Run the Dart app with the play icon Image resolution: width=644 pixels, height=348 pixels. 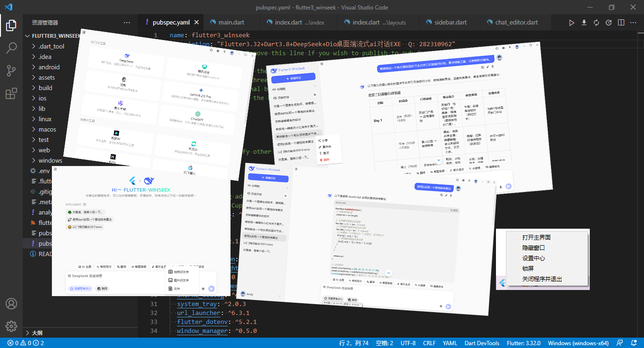(x=572, y=22)
